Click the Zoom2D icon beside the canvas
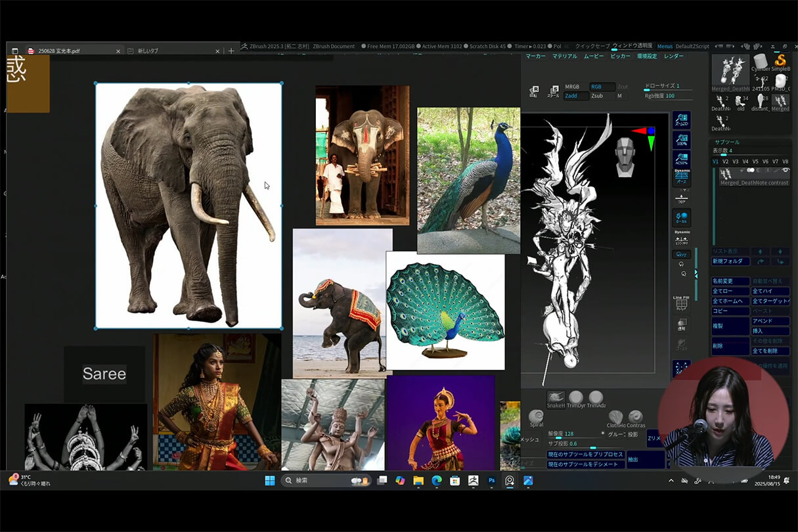The image size is (798, 532). click(x=682, y=120)
